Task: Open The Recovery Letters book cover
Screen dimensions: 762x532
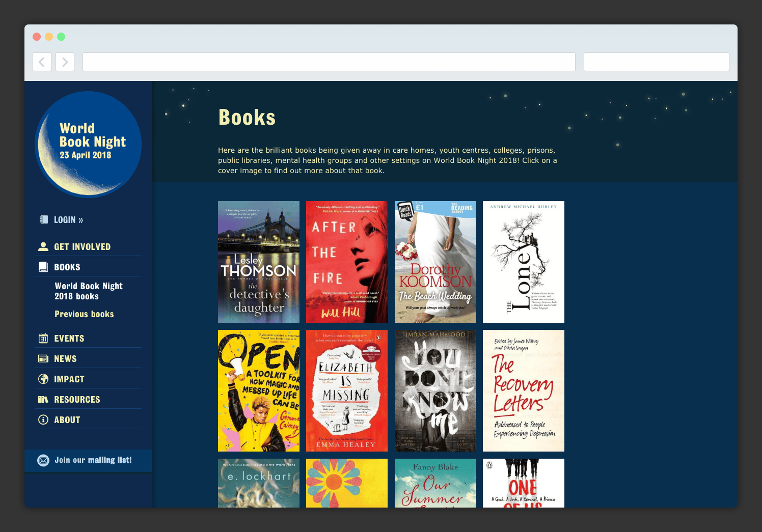Action: coord(524,390)
